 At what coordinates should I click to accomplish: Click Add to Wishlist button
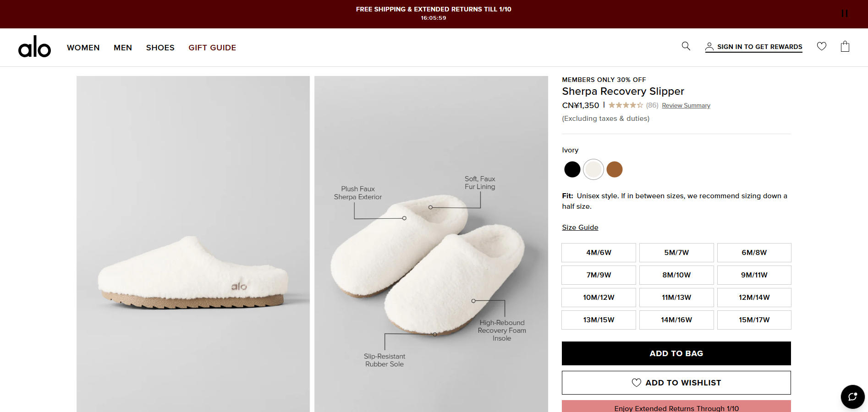(676, 383)
